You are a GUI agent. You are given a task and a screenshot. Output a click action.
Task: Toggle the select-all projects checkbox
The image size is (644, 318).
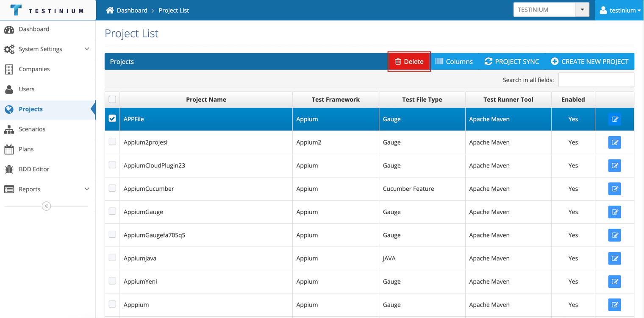(x=112, y=100)
